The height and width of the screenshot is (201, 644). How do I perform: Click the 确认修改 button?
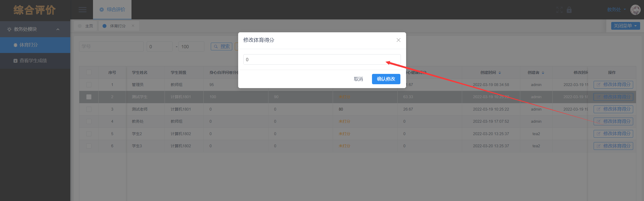point(386,79)
